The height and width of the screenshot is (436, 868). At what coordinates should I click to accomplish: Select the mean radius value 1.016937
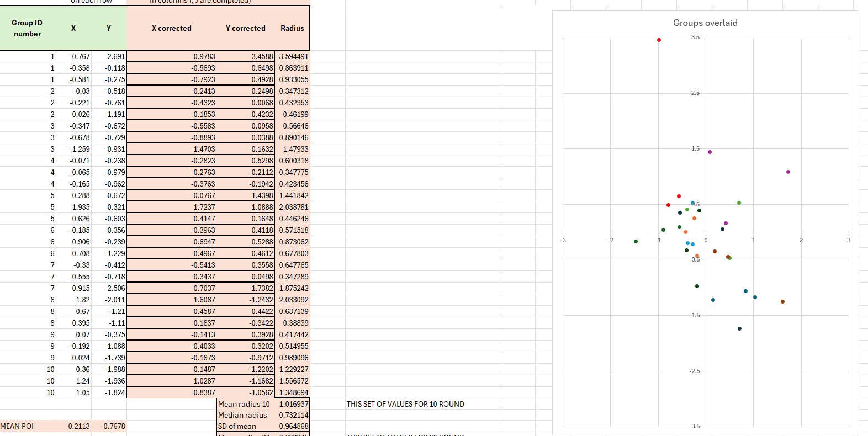[x=292, y=404]
